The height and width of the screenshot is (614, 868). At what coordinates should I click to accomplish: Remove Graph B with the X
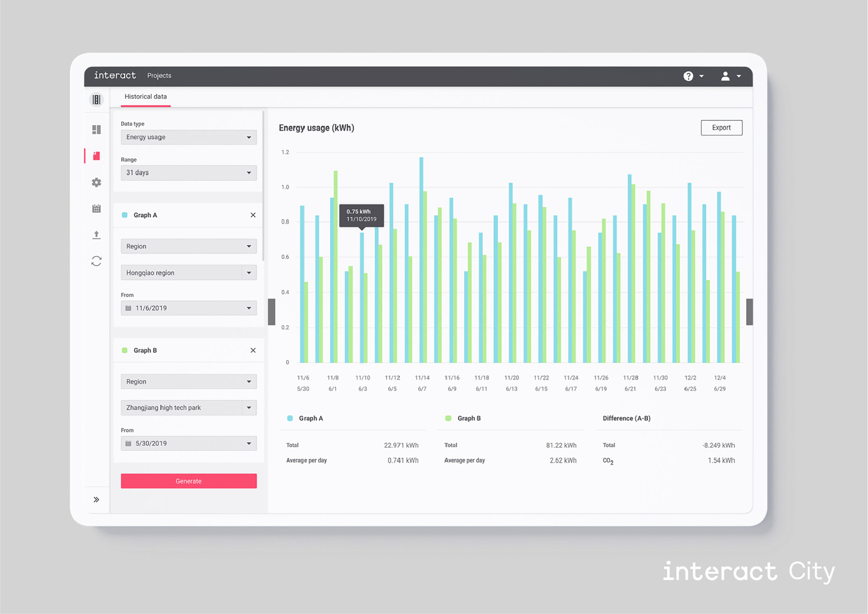click(x=253, y=350)
